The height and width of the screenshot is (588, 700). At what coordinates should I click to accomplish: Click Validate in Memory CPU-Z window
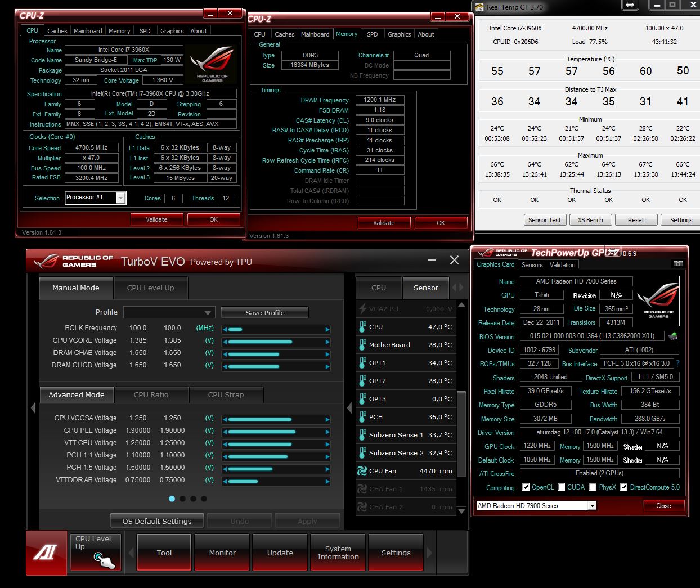click(x=384, y=223)
